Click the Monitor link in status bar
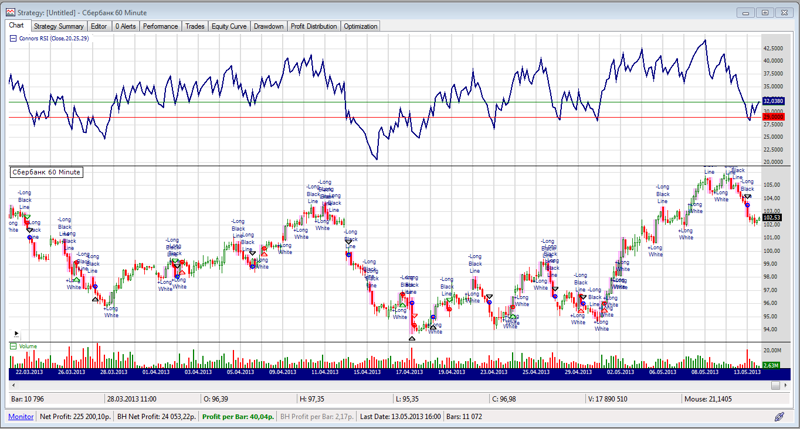The image size is (800, 429). coord(20,414)
